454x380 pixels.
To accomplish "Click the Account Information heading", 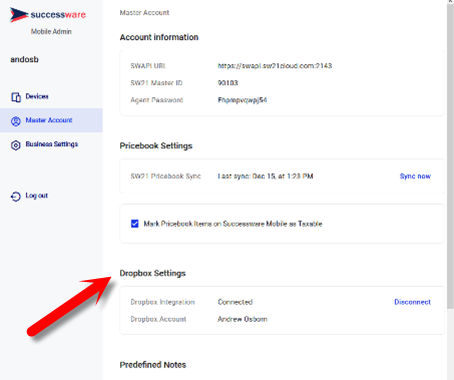I will click(159, 37).
